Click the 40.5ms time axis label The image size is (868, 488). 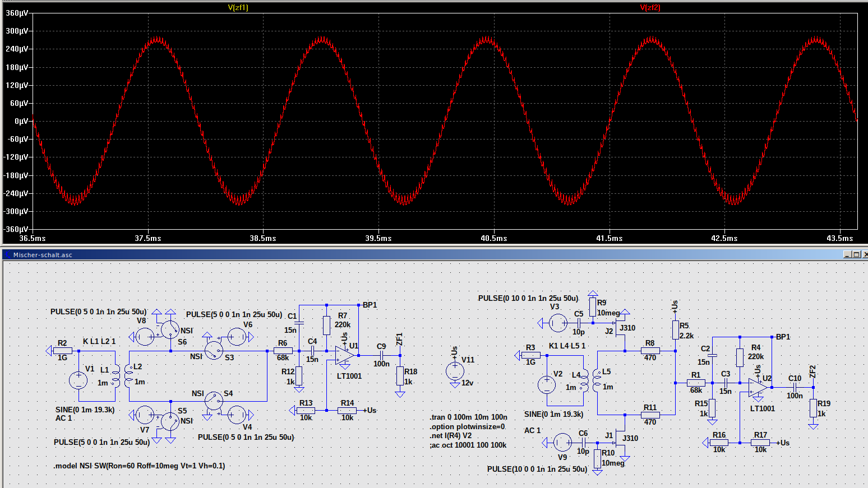pos(493,238)
